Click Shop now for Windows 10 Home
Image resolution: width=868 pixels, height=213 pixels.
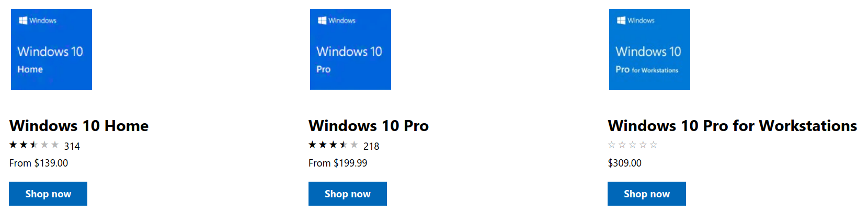pos(48,194)
